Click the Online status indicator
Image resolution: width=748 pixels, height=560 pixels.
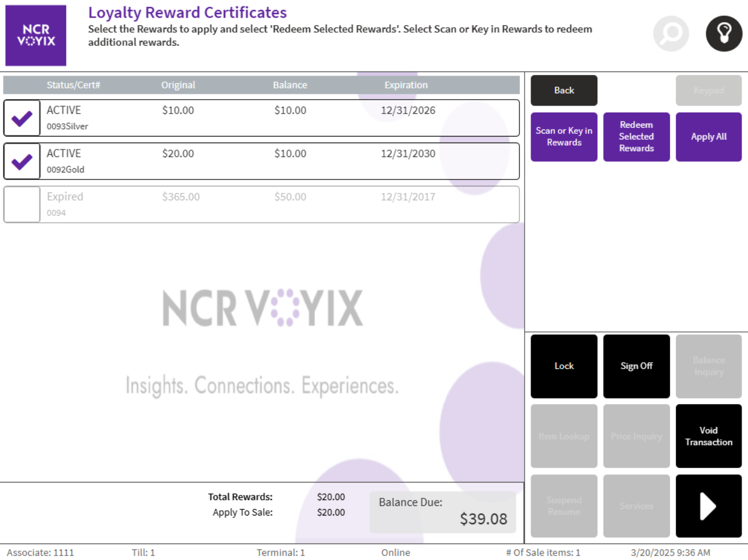click(x=396, y=552)
